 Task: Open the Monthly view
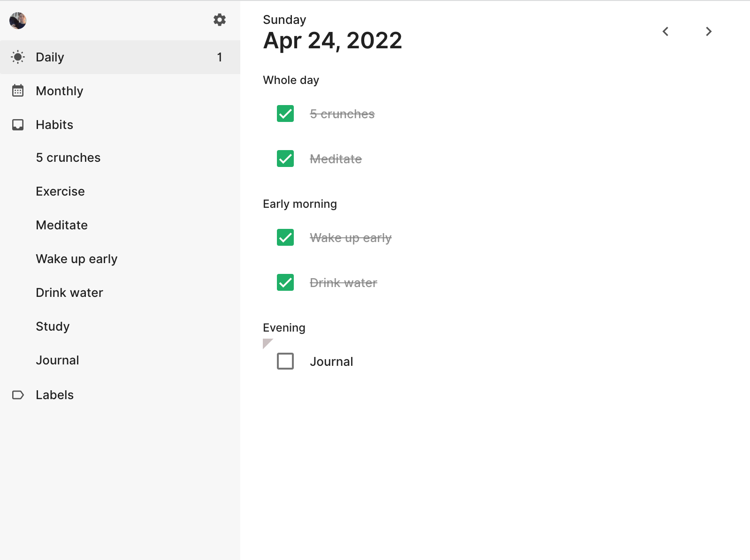pyautogui.click(x=120, y=91)
